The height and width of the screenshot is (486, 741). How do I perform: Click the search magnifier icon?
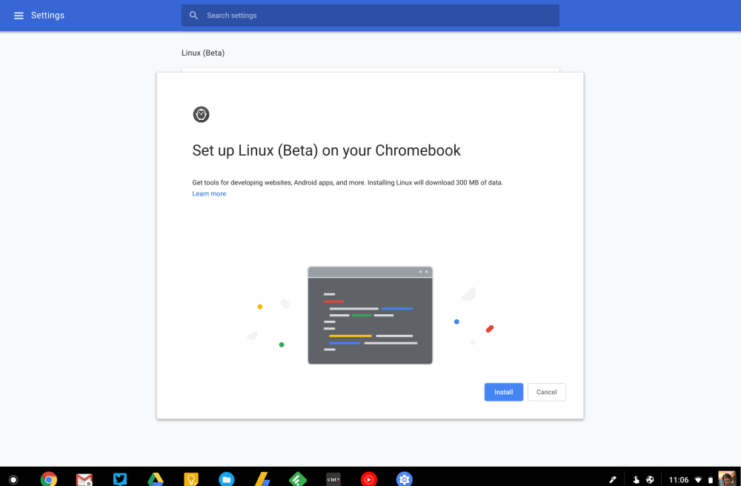point(194,16)
